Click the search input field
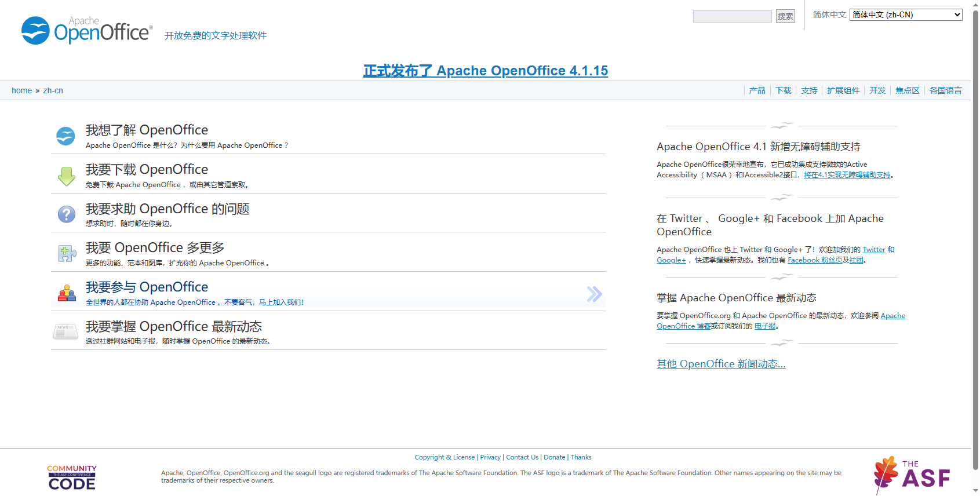Viewport: 980px width, 496px height. 732,16
